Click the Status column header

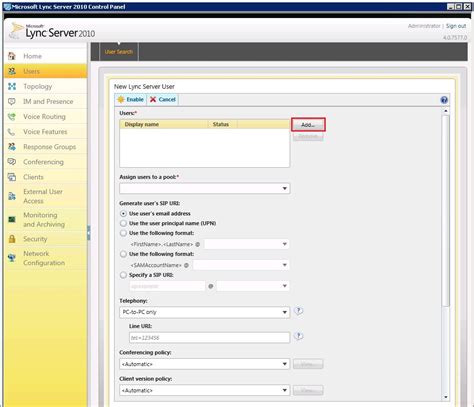coord(223,124)
